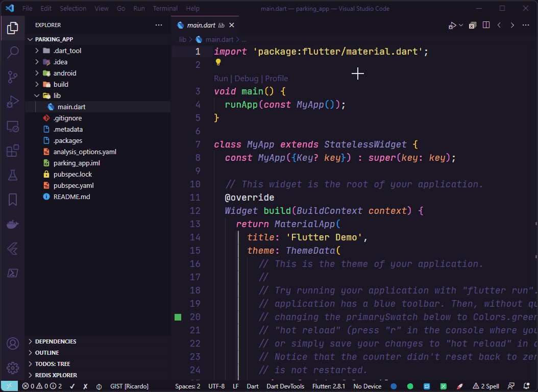
Task: Click the remote window indicator in status bar
Action: [9, 386]
